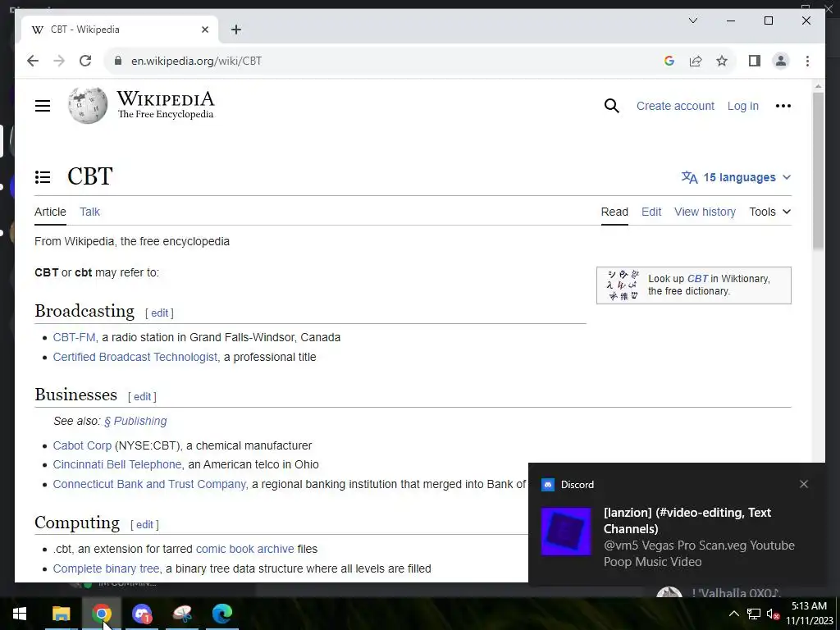Image resolution: width=840 pixels, height=630 pixels.
Task: Click the browser back arrow
Action: 33,61
